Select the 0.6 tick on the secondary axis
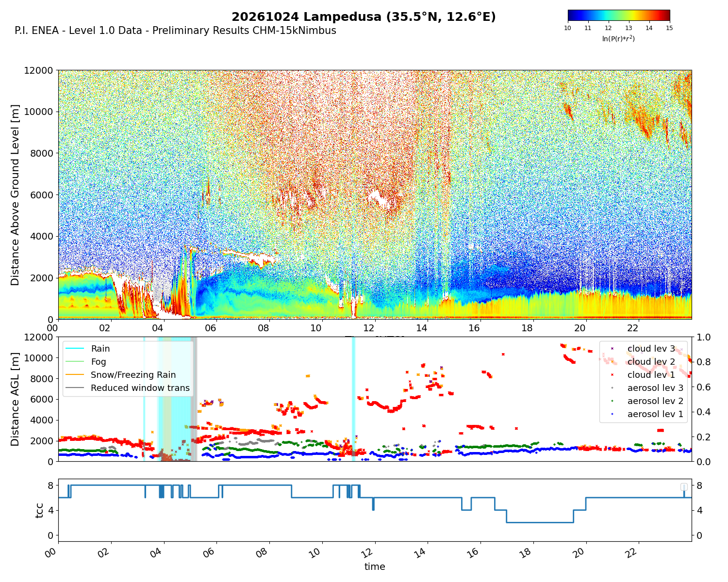728x582 pixels. [704, 387]
